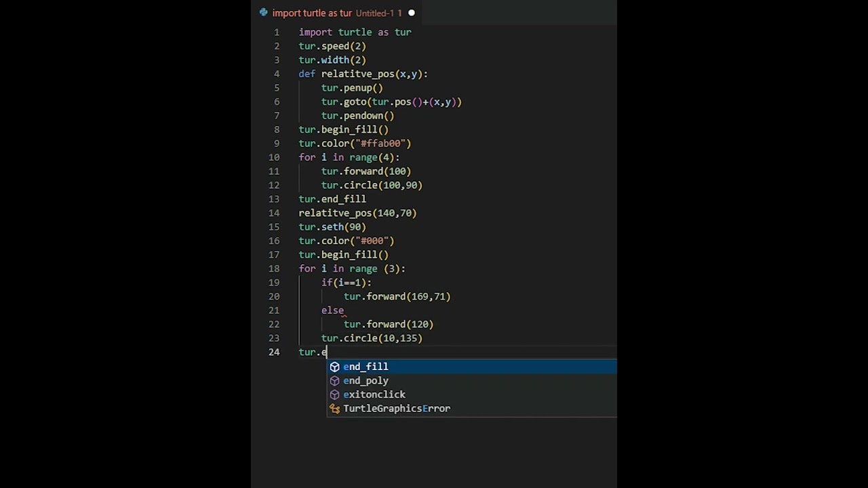Image resolution: width=868 pixels, height=488 pixels.
Task: Choose end_poly from the suggestion list
Action: point(472,381)
